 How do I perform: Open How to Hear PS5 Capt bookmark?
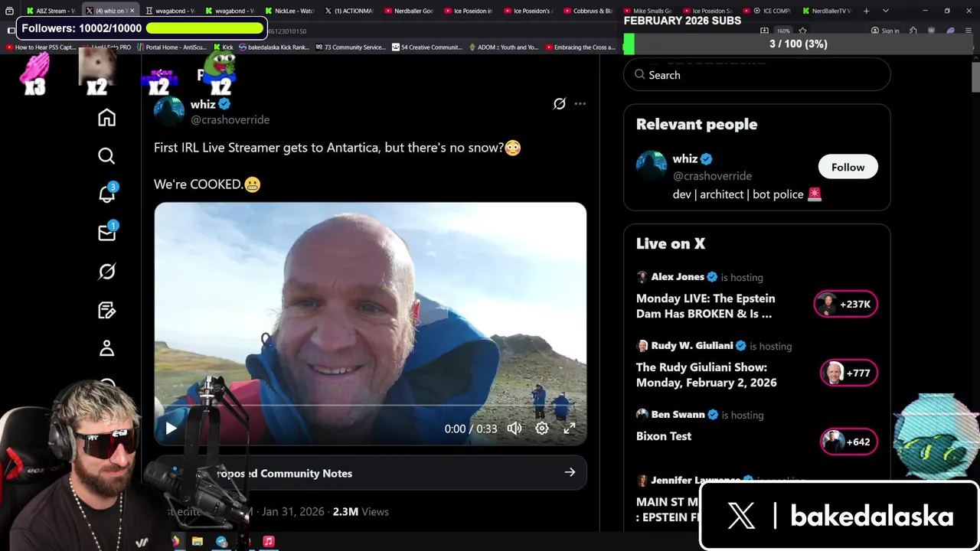coord(41,47)
